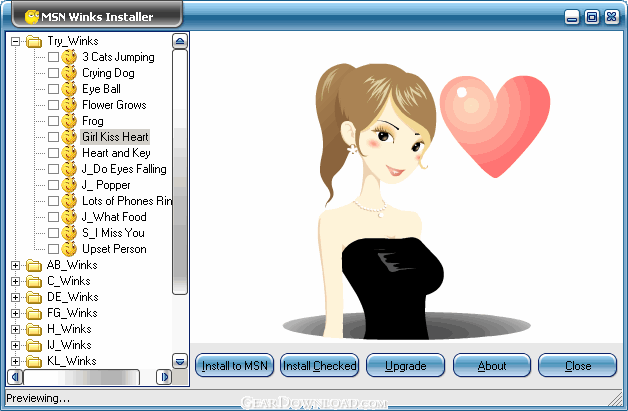Click the girl with heart preview animation
Viewport: 628px width, 411px height.
415,200
